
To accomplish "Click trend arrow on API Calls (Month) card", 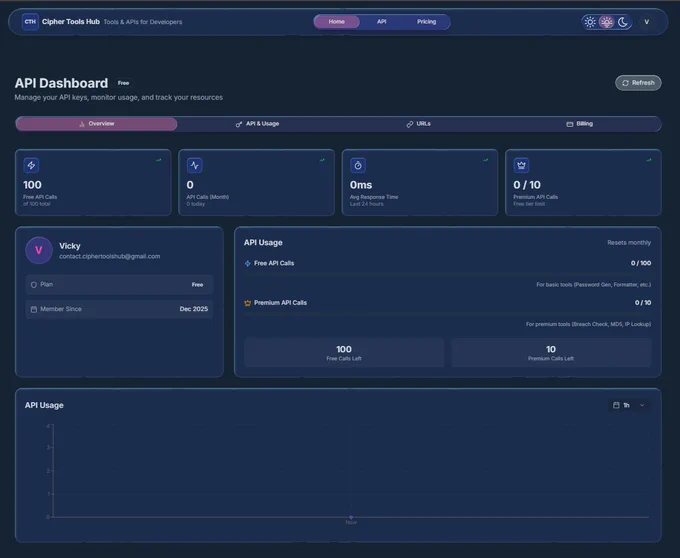I will coord(322,160).
